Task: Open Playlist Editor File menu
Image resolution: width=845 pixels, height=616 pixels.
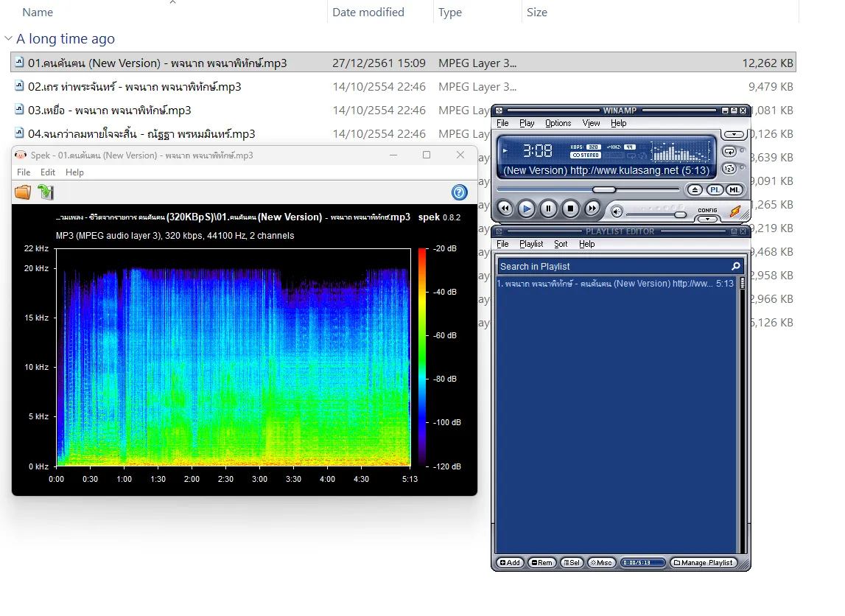Action: 502,244
